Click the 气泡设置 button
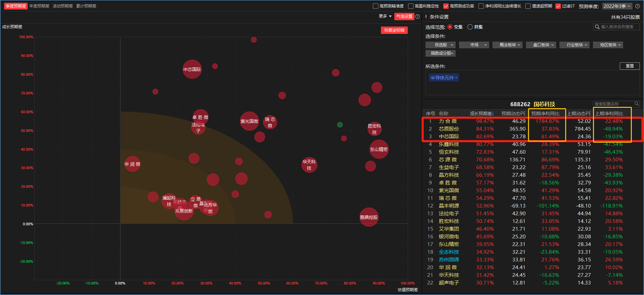Screen dimensions: 644x295 click(x=404, y=16)
